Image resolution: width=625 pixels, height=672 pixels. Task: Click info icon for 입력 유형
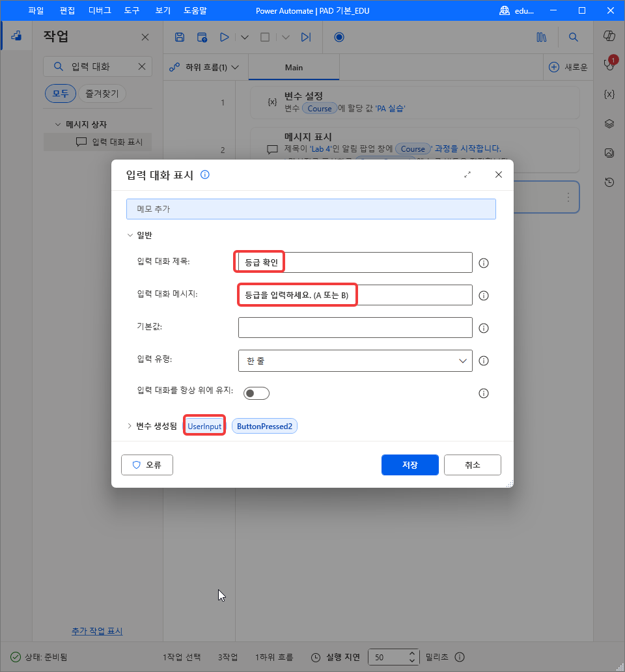[484, 361]
